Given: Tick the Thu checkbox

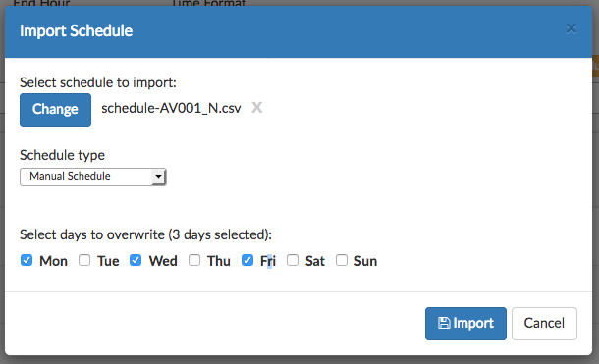Looking at the screenshot, I should click(194, 260).
